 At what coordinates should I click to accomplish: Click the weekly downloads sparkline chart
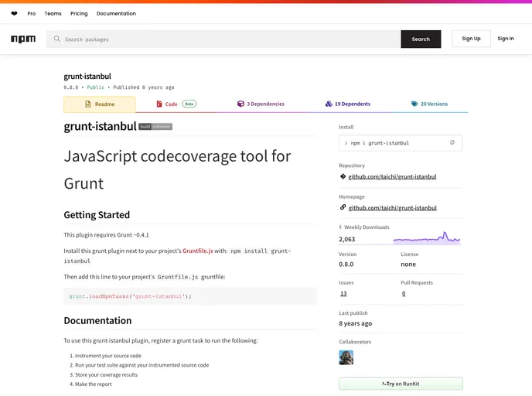click(x=427, y=237)
